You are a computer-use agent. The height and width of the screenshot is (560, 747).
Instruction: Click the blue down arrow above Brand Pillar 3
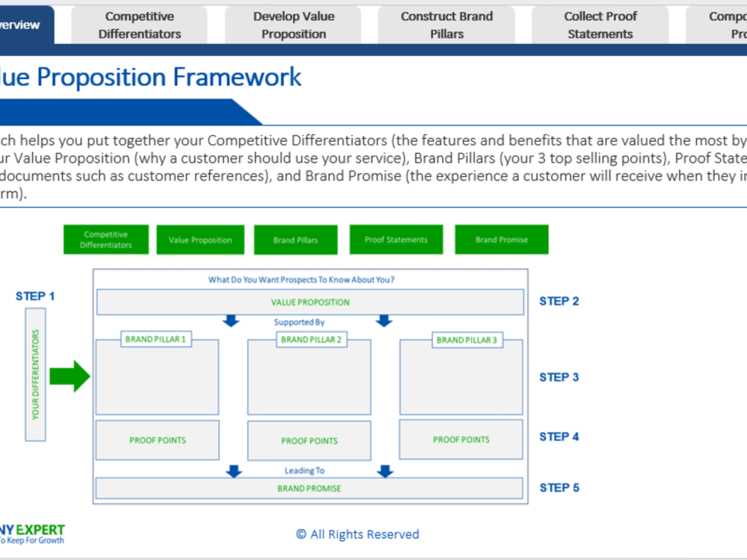[x=385, y=320]
